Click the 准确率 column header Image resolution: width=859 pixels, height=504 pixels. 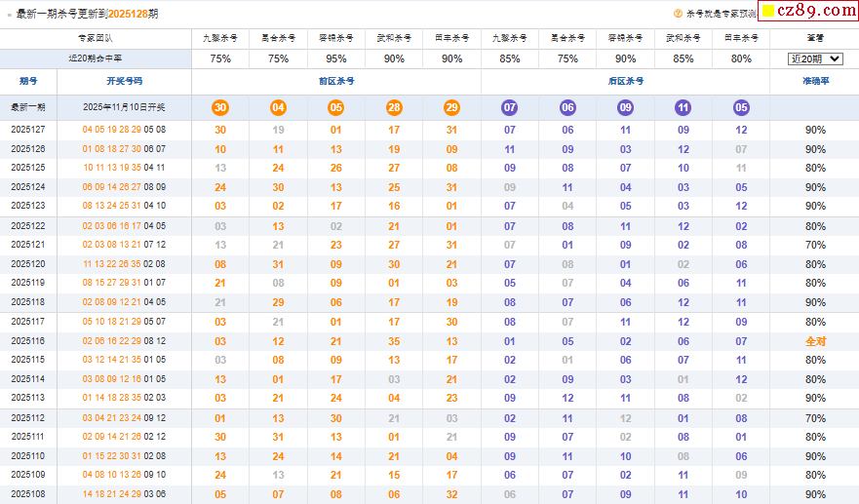815,82
